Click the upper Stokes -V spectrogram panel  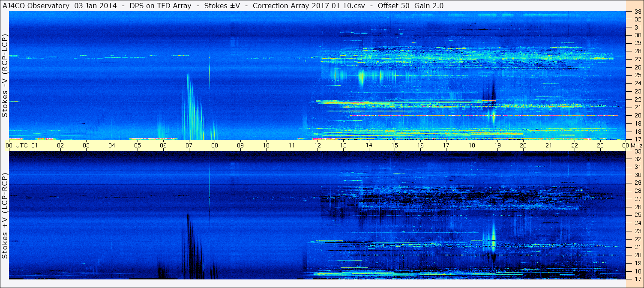[x=317, y=75]
